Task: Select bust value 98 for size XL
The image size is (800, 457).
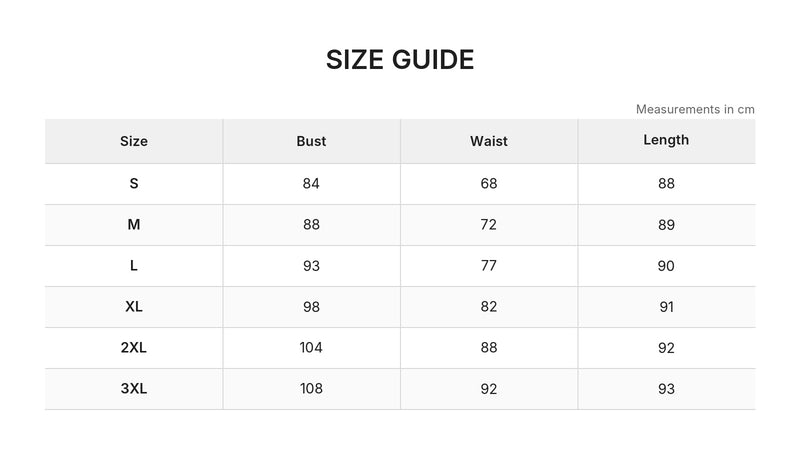Action: (311, 307)
